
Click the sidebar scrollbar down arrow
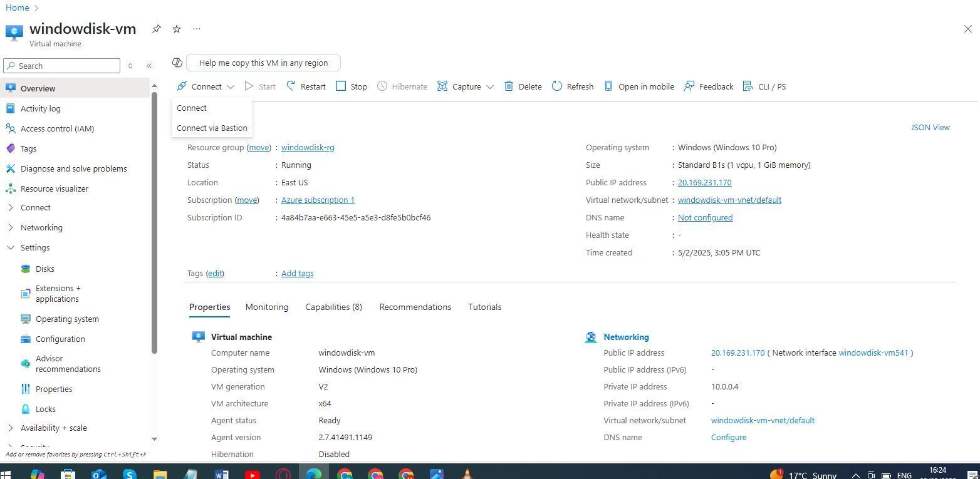(154, 439)
